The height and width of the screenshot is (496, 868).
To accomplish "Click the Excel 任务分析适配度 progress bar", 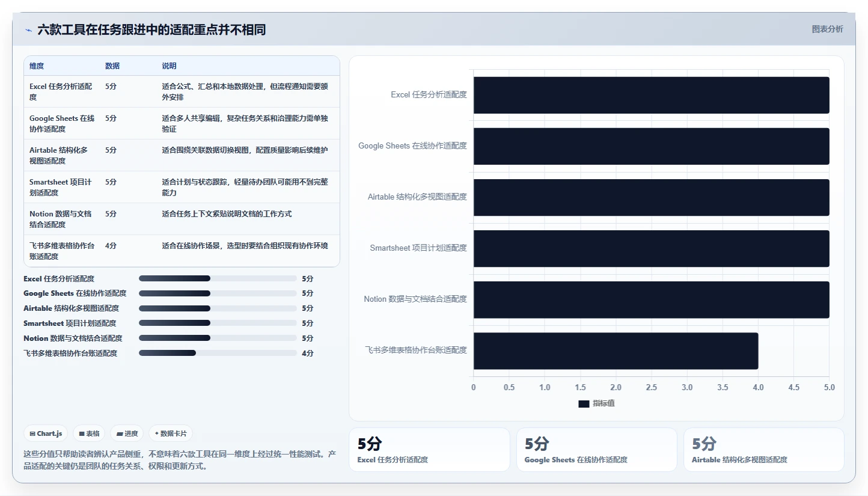I will pos(218,278).
